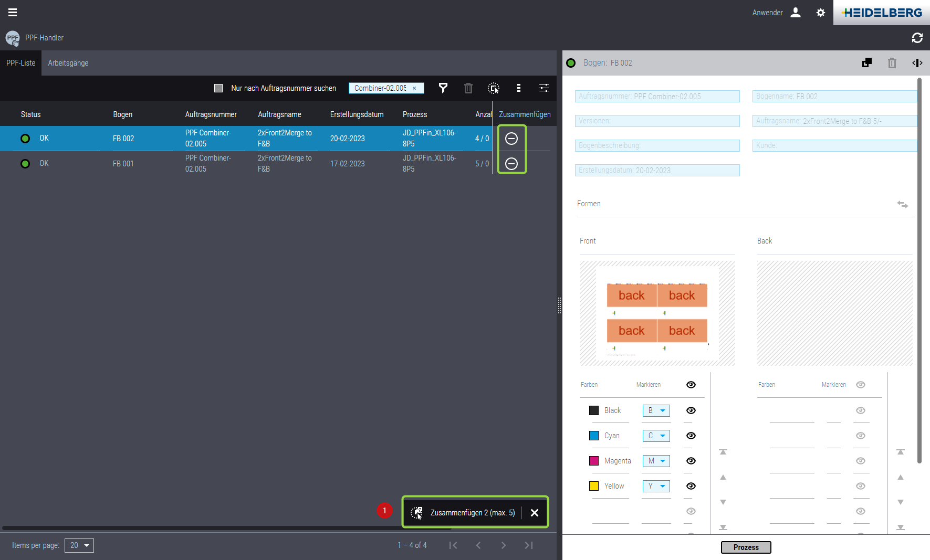Open the Cyan marking dropdown
Image resolution: width=930 pixels, height=560 pixels.
(656, 436)
